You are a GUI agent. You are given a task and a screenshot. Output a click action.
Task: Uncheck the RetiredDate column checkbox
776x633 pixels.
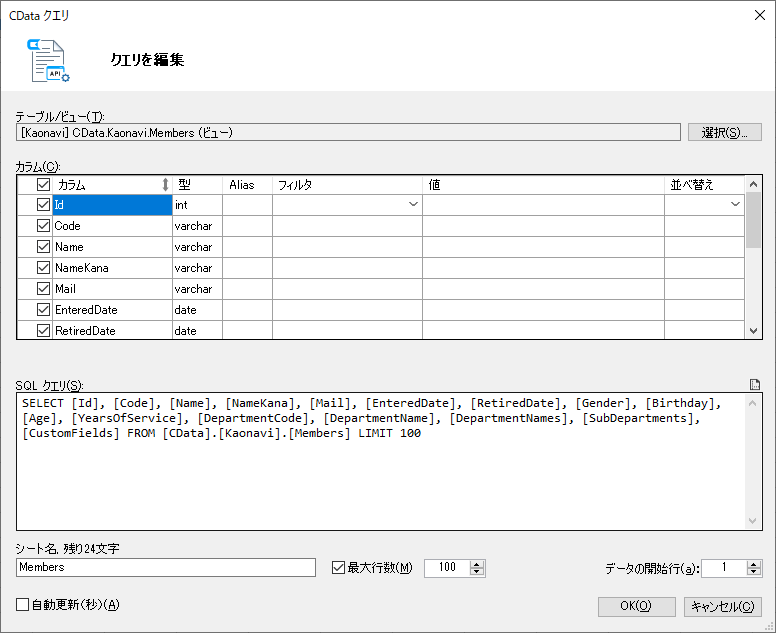(x=44, y=331)
